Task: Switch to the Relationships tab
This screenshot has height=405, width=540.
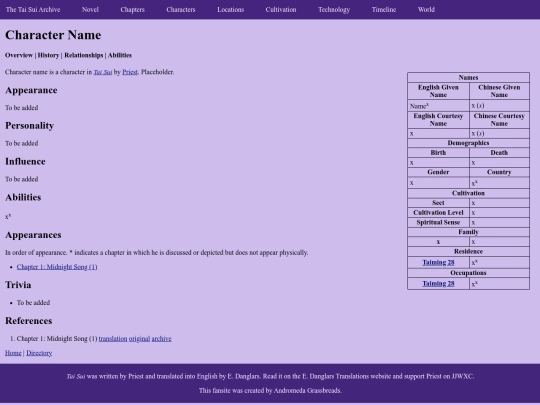Action: click(x=84, y=55)
